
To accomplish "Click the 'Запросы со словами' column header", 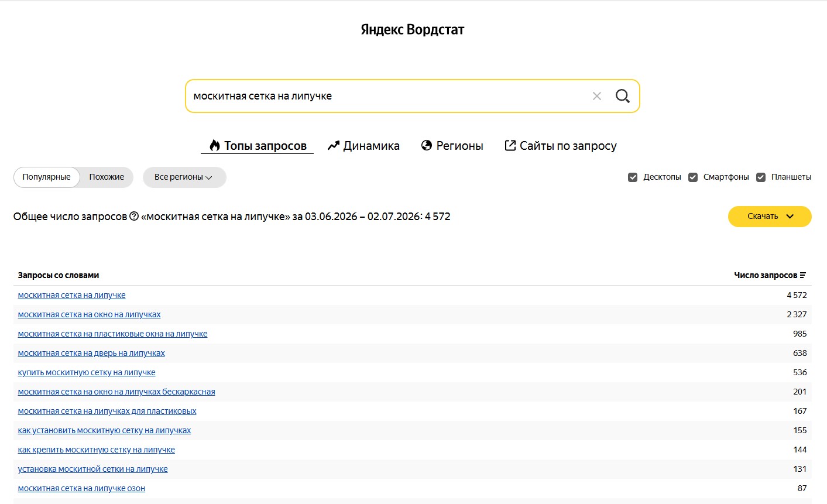I will (59, 275).
